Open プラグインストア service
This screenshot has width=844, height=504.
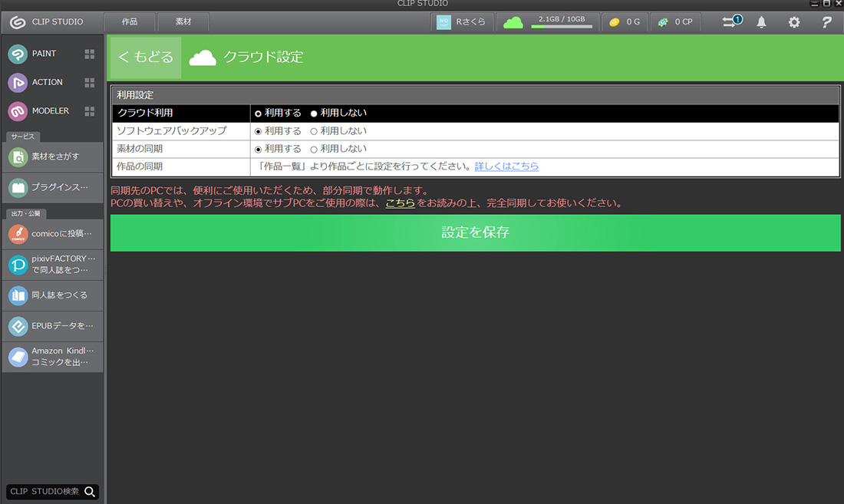pos(52,188)
